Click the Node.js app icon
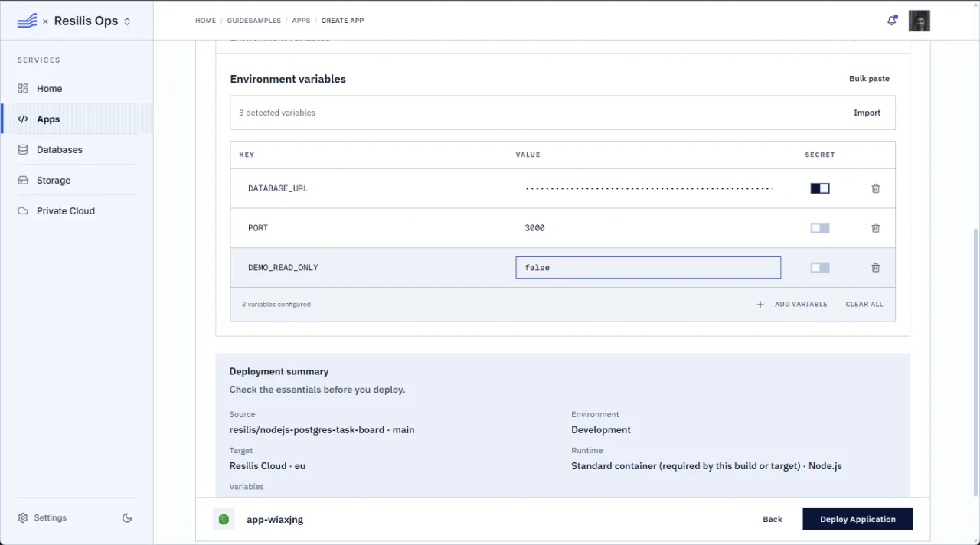The height and width of the screenshot is (545, 980). click(224, 519)
